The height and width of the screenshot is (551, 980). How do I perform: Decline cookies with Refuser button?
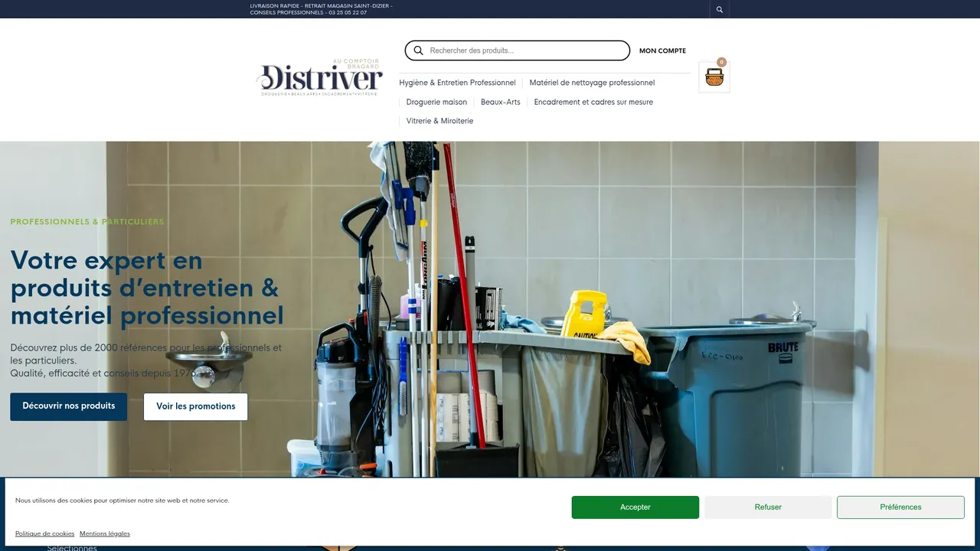click(x=768, y=507)
